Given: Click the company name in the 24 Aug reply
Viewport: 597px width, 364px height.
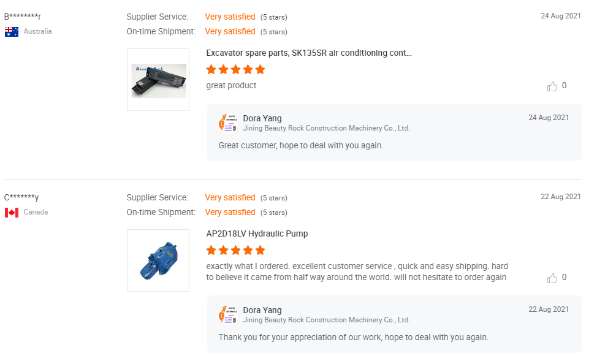Looking at the screenshot, I should pos(326,128).
